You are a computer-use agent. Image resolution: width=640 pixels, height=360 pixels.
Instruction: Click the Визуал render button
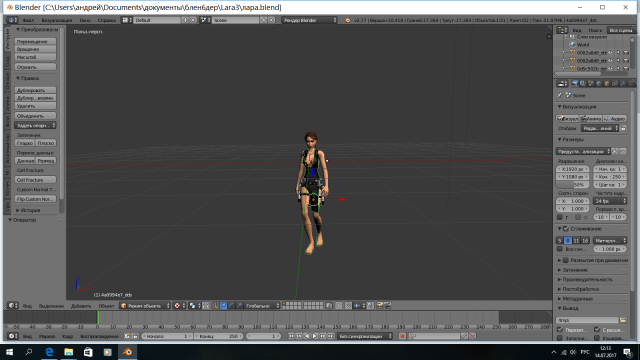(x=567, y=118)
